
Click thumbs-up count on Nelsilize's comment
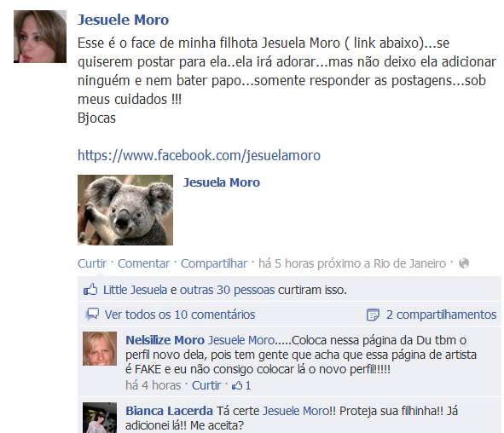(241, 385)
